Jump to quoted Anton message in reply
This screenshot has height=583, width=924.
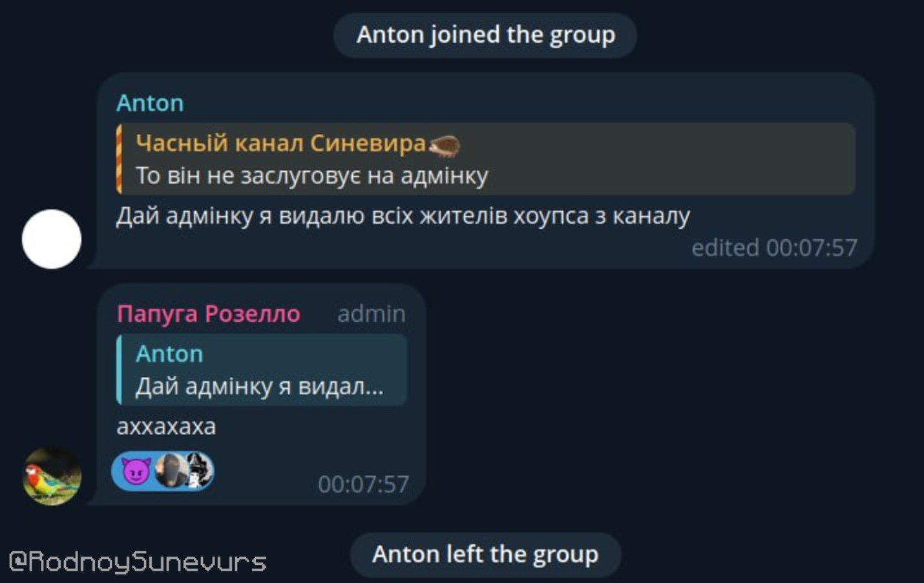[262, 370]
